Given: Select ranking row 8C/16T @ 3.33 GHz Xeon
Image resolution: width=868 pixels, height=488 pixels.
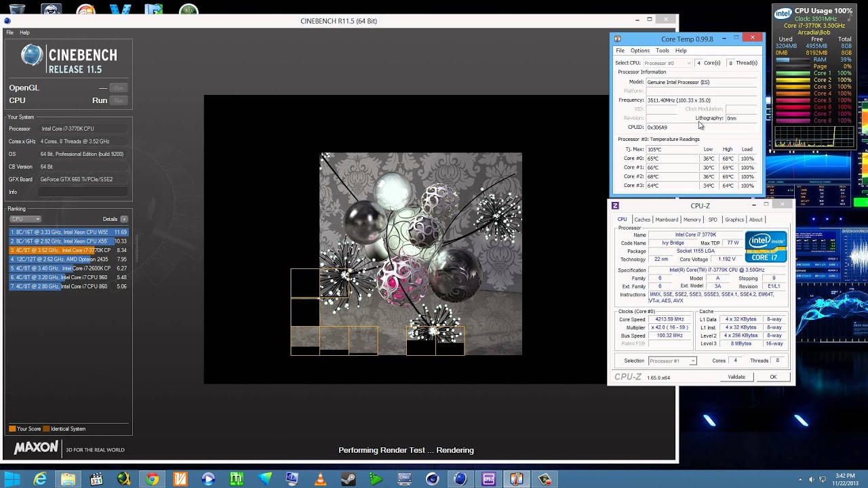Looking at the screenshot, I should [x=68, y=232].
